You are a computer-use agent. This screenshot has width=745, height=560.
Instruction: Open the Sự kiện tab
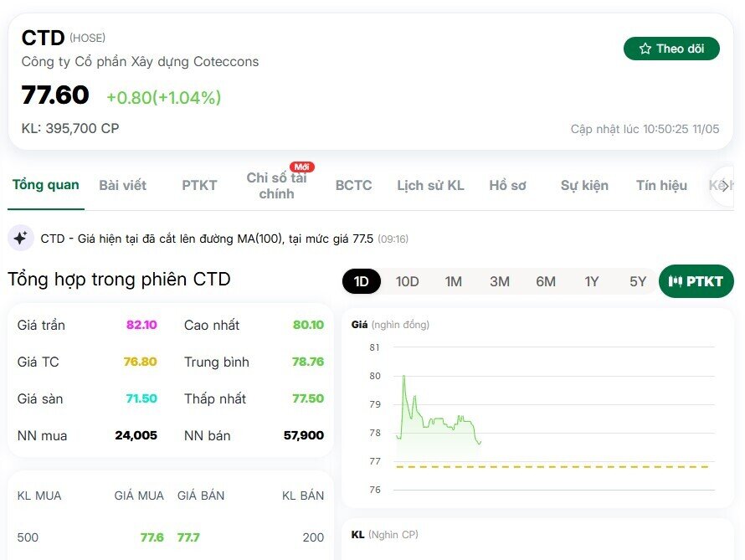[x=584, y=185]
